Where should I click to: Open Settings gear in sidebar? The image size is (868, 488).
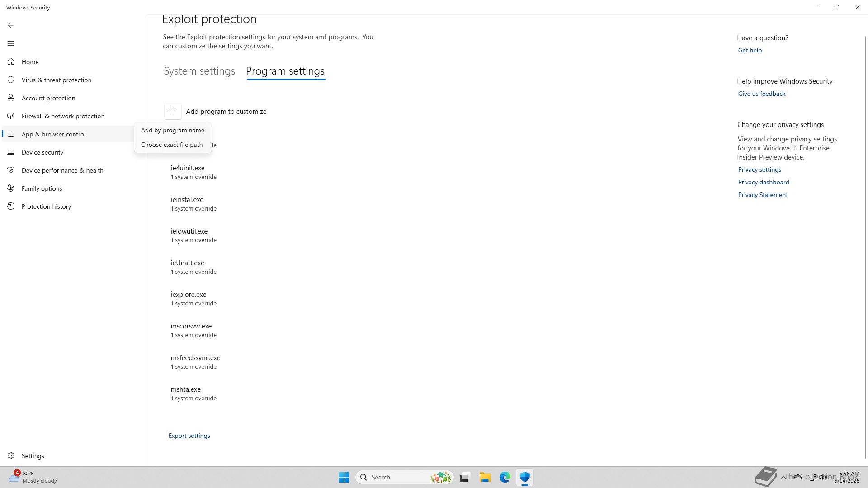(11, 456)
